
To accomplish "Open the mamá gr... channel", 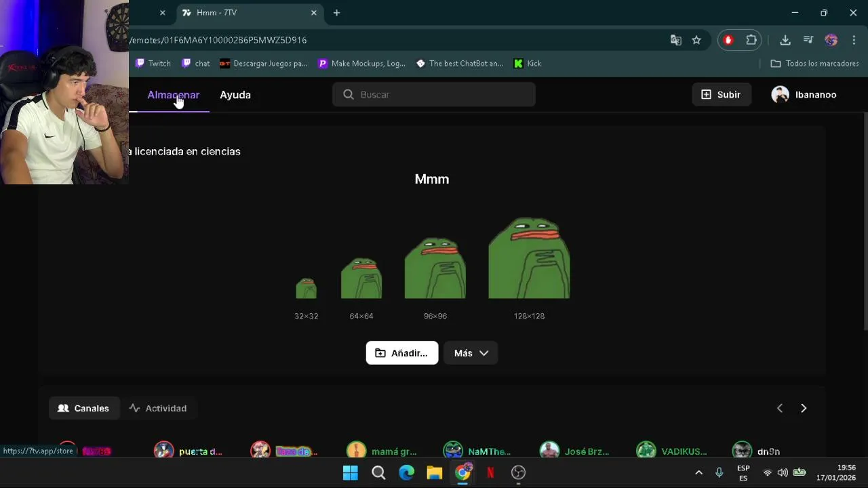I will click(x=382, y=451).
